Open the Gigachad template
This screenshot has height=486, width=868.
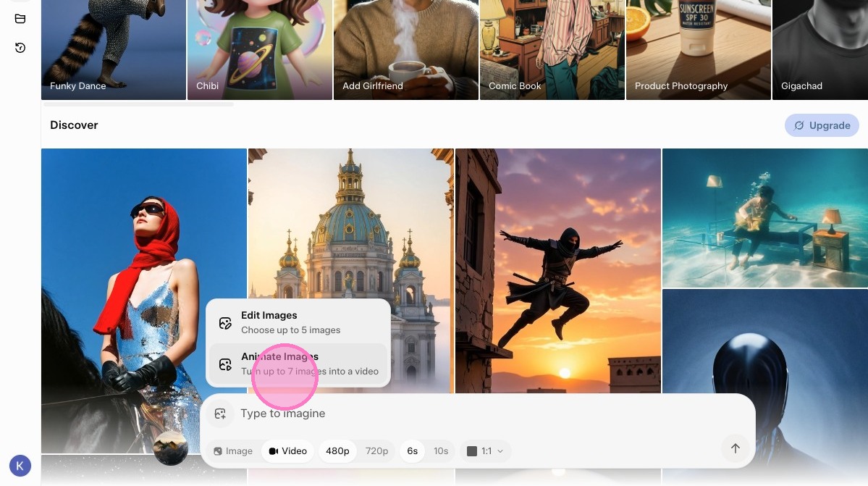click(x=819, y=50)
